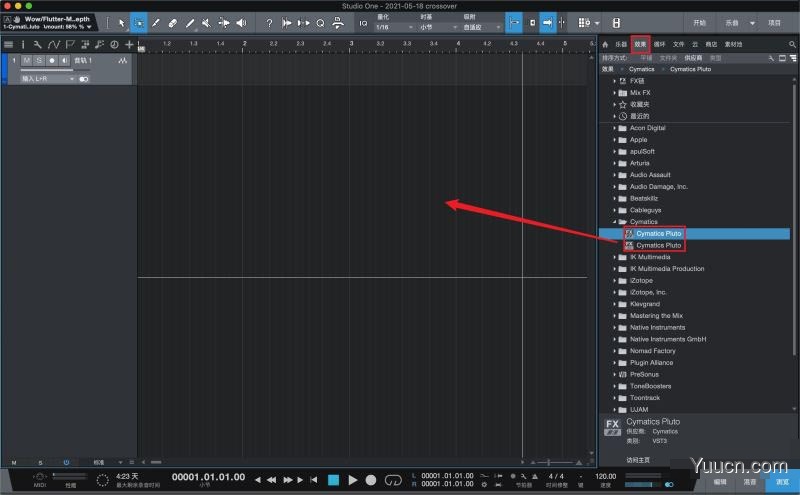This screenshot has width=800, height=495.
Task: Expand the Native Instruments folder
Action: 614,328
